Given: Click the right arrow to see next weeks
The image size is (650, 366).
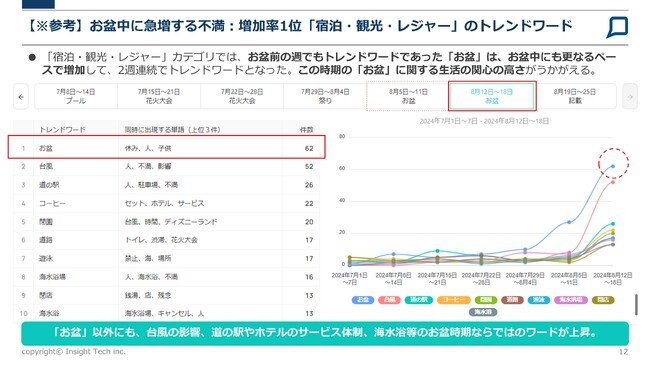Looking at the screenshot, I should (630, 97).
